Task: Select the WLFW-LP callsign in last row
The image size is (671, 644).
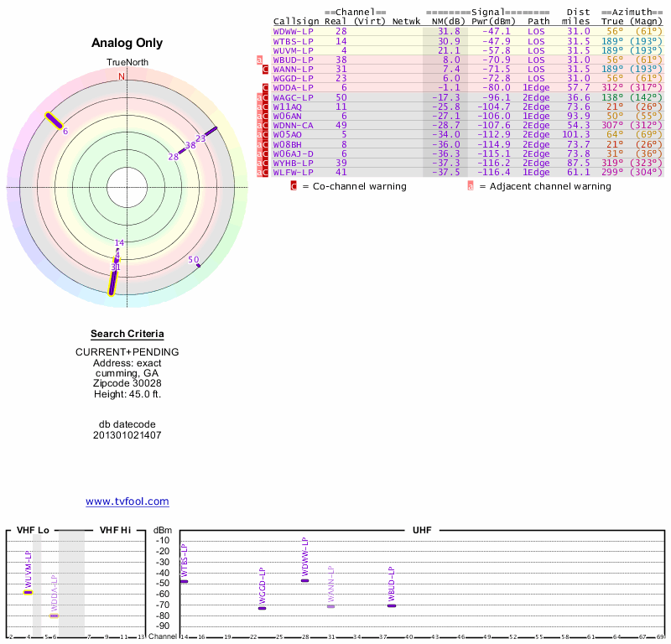Action: tap(294, 172)
